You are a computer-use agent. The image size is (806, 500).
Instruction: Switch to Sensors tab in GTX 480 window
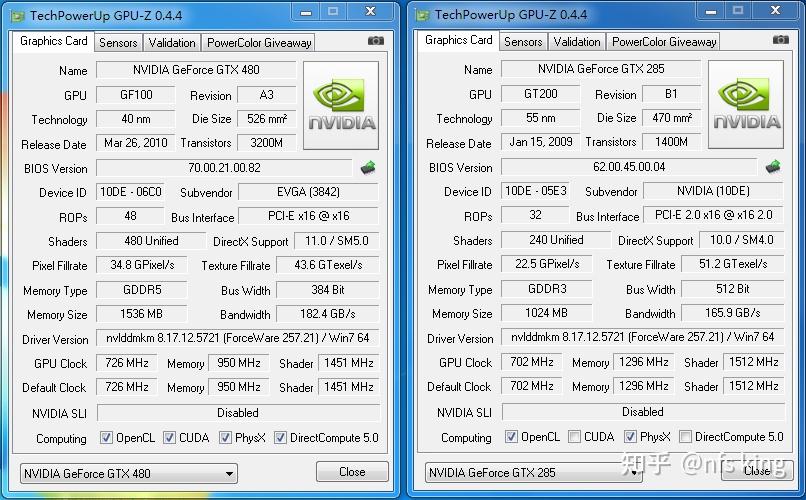click(x=118, y=43)
